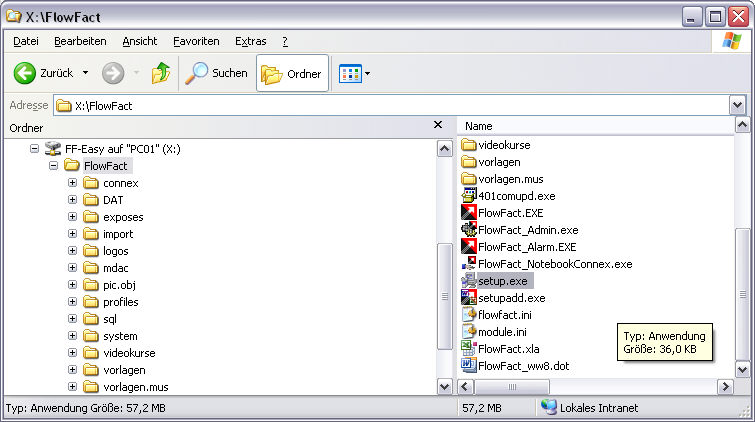Image resolution: width=755 pixels, height=422 pixels.
Task: Select the FlowFact.EXE application icon
Action: pos(469,212)
